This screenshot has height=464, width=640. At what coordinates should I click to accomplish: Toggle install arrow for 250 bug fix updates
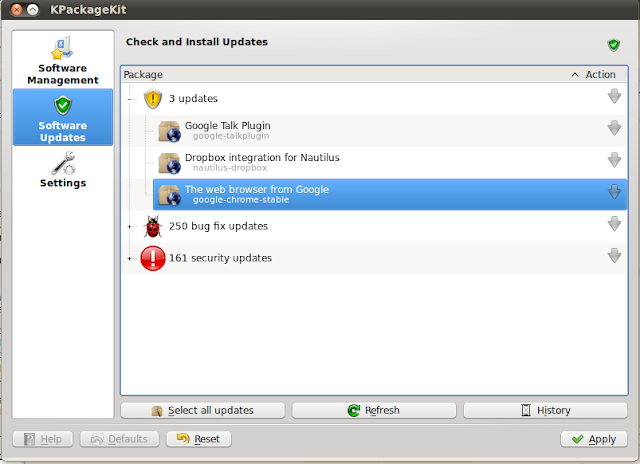pos(614,224)
